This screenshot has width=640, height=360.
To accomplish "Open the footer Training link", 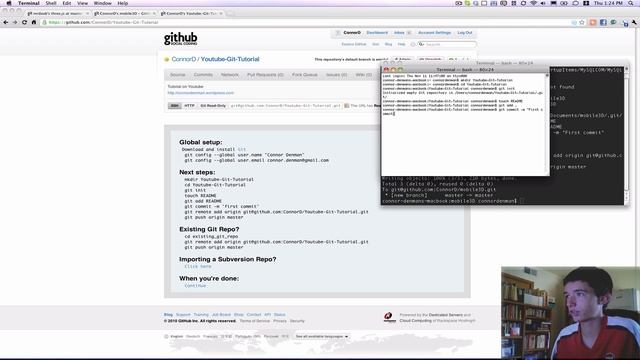I will click(201, 315).
